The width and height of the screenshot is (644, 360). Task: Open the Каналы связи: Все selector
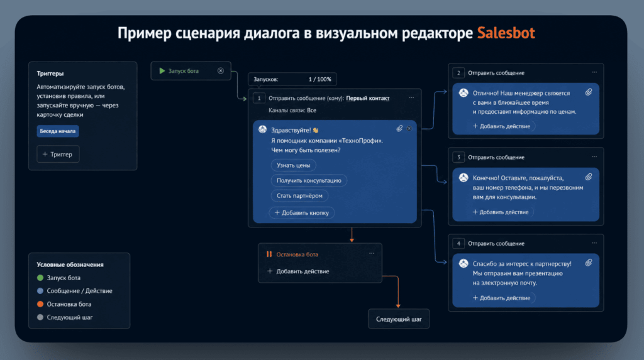tap(292, 110)
